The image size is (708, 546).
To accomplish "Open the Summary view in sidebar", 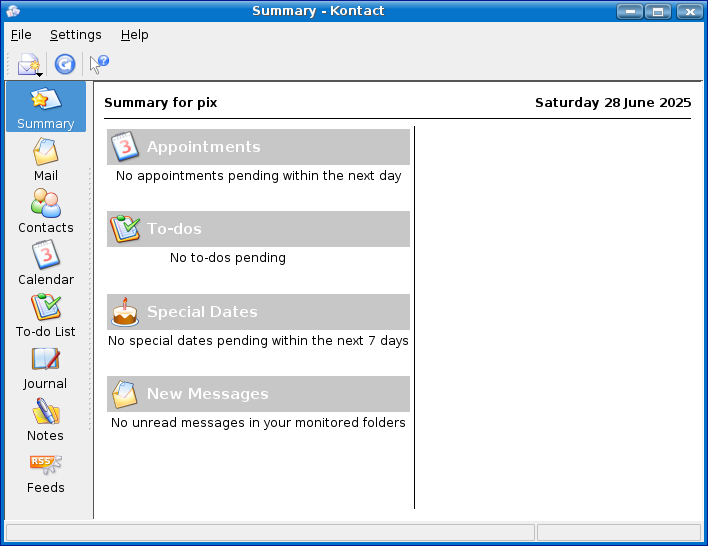I will click(46, 107).
